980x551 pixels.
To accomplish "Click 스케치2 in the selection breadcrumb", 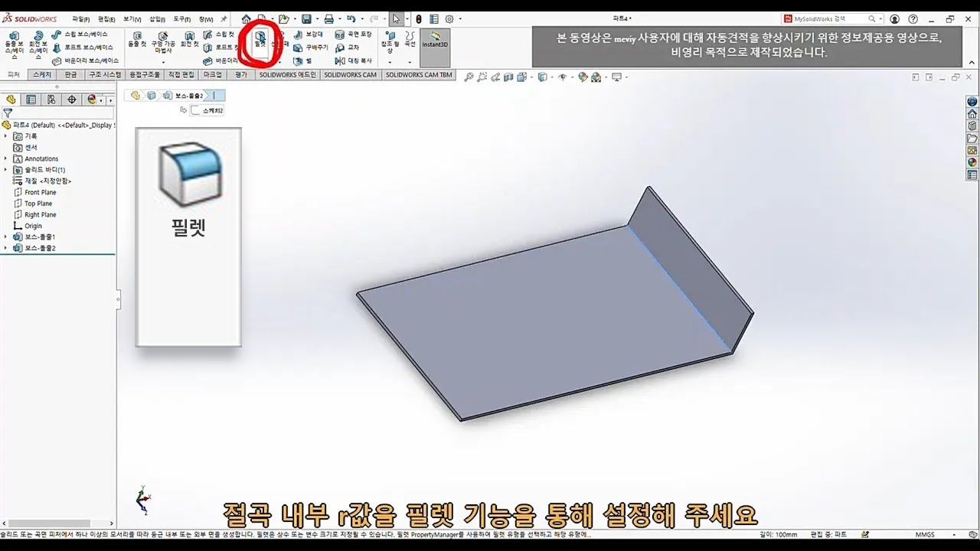I will pyautogui.click(x=207, y=110).
